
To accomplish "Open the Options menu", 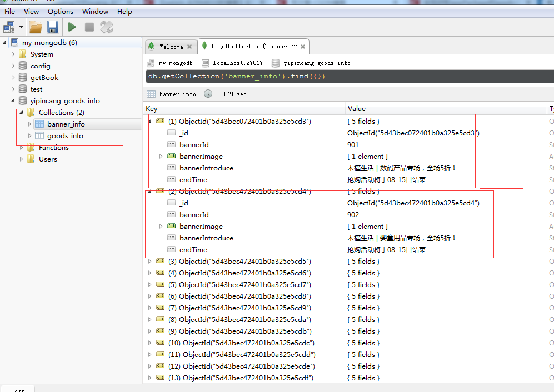I will coord(61,11).
